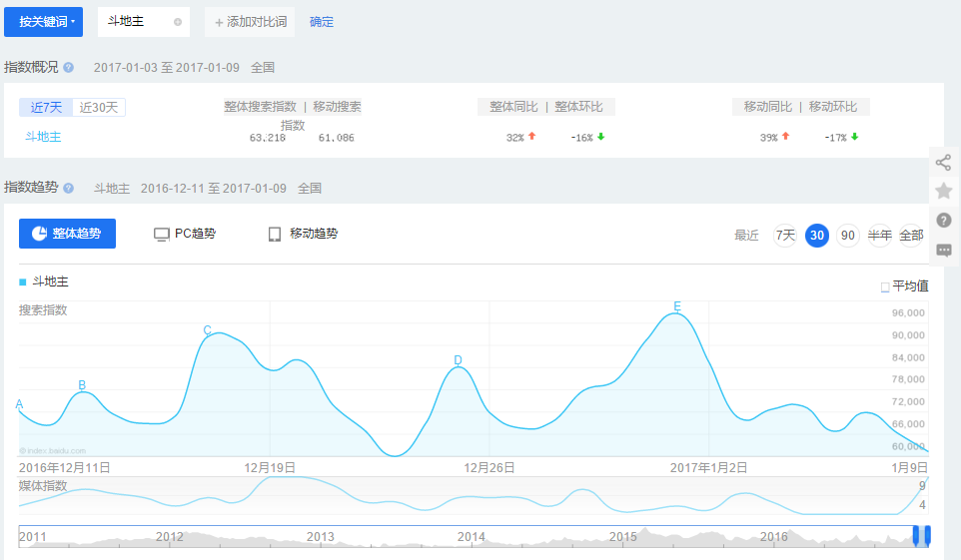Screen dimensions: 961x560
Task: Click 添加对比词 to add comparison
Action: tap(250, 22)
